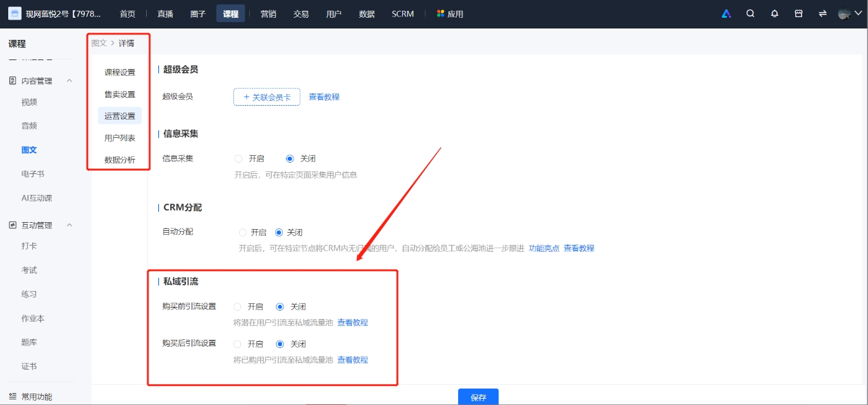Turn on 自动分配 under CRM分配
The image size is (868, 405).
pos(242,232)
